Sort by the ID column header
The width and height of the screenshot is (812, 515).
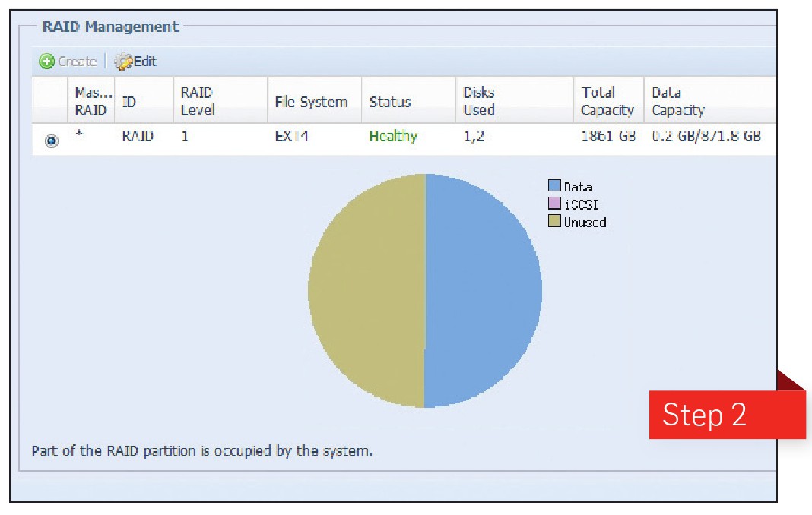[129, 102]
